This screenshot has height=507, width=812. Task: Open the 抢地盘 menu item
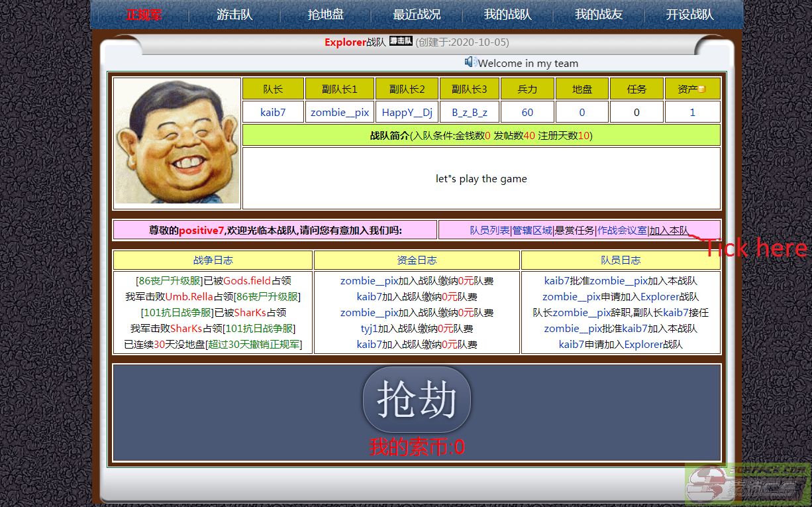[326, 15]
